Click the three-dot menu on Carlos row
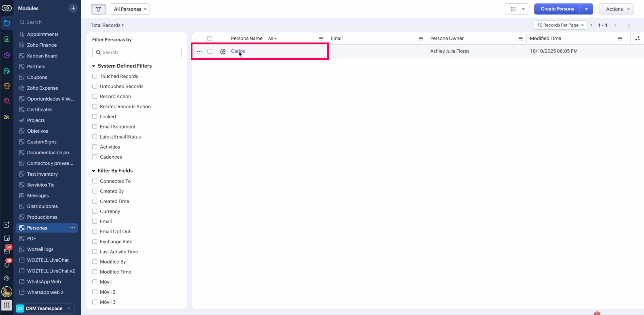Screen dimensions: 644x315 [x=199, y=51]
